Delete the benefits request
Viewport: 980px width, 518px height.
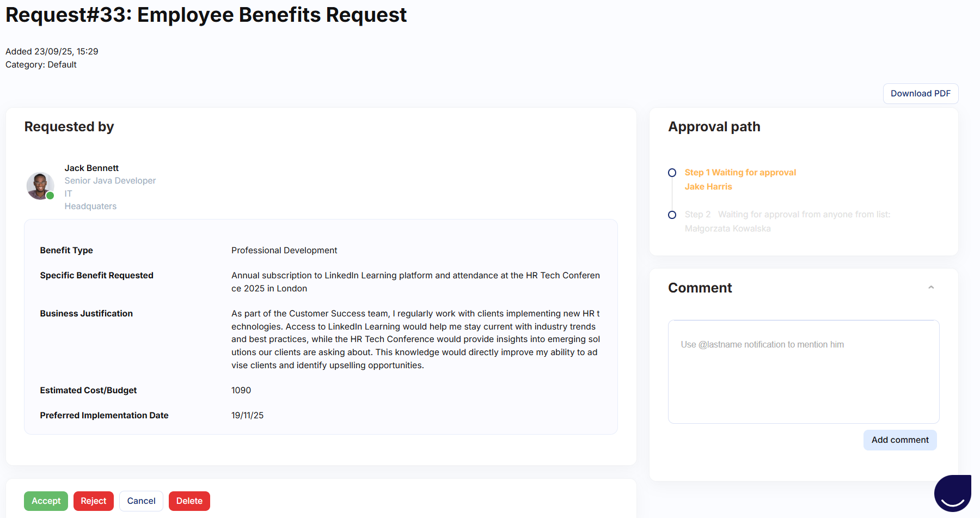click(x=189, y=501)
